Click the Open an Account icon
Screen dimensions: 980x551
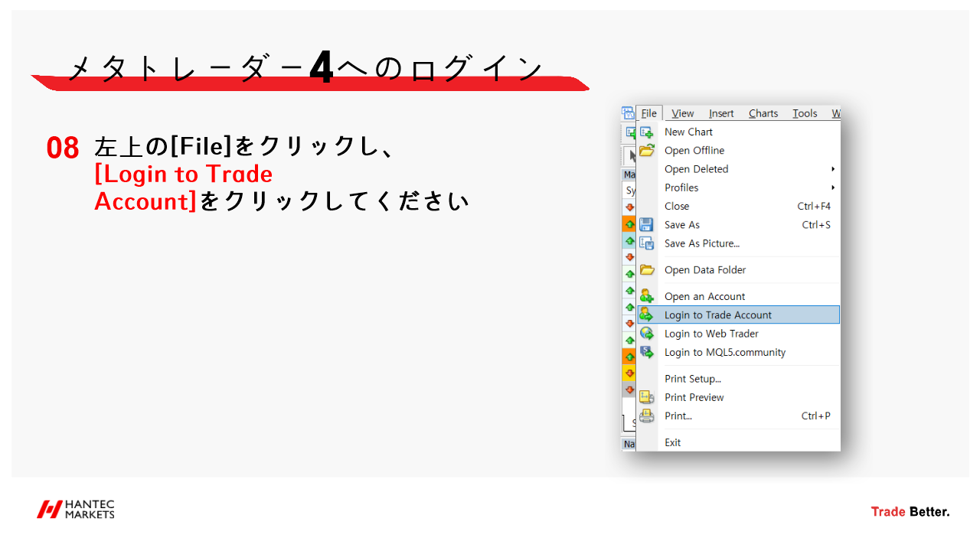point(648,295)
